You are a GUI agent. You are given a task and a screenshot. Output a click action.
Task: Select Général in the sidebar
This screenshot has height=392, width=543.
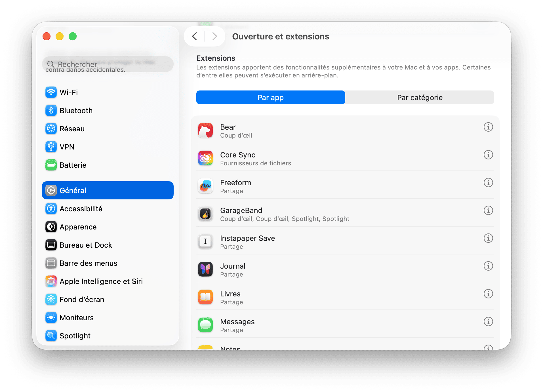point(73,190)
